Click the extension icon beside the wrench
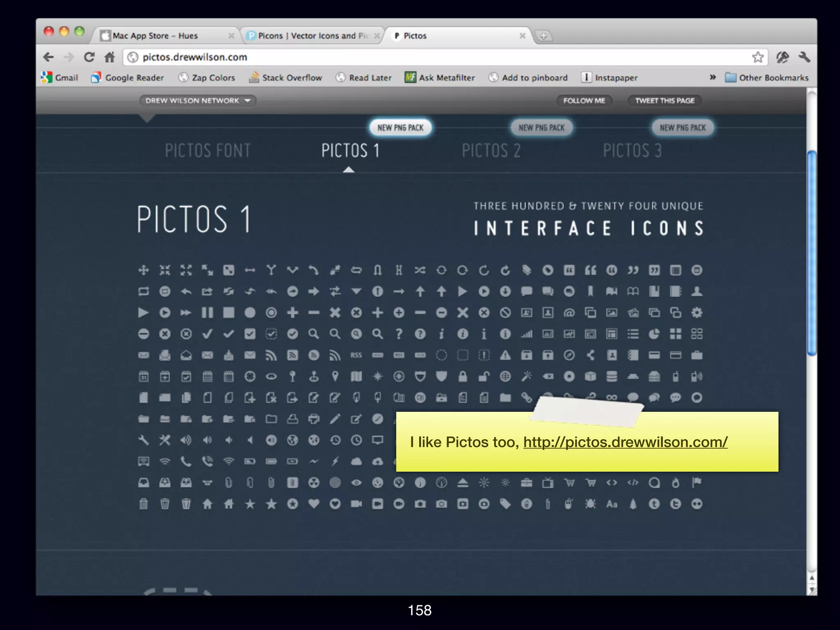 tap(783, 57)
